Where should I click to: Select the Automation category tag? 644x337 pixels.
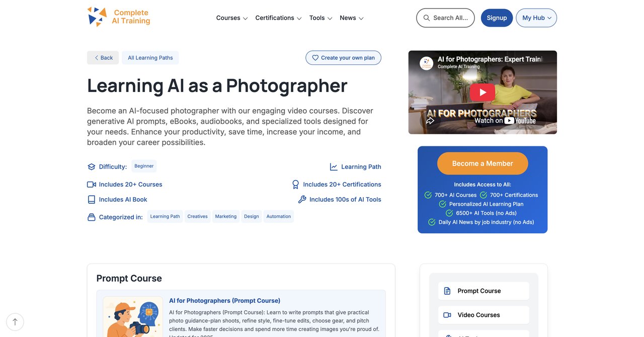click(x=279, y=216)
